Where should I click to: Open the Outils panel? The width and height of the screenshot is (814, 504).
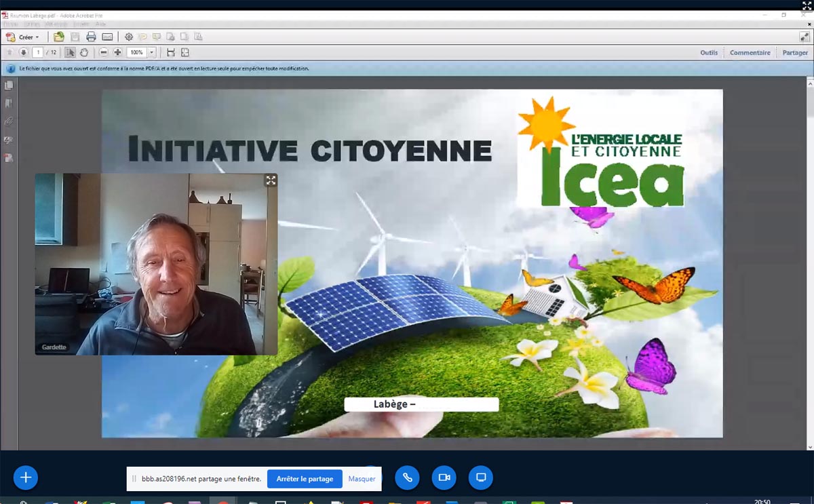tap(709, 52)
